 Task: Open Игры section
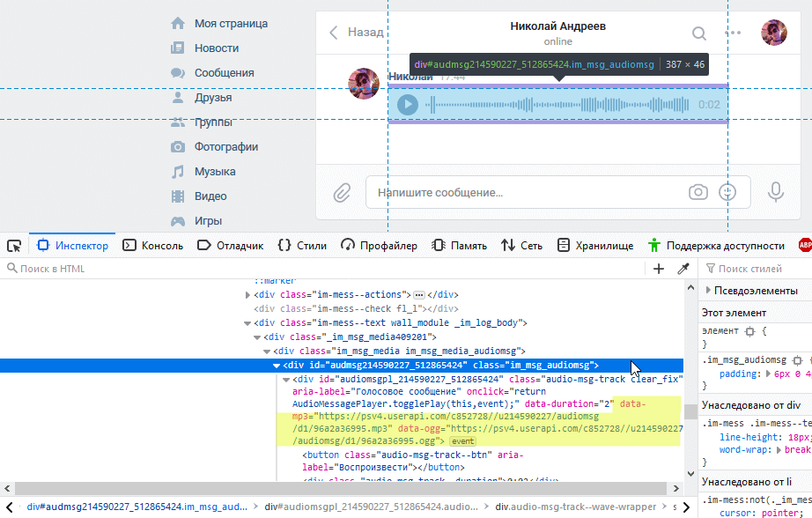[x=196, y=221]
